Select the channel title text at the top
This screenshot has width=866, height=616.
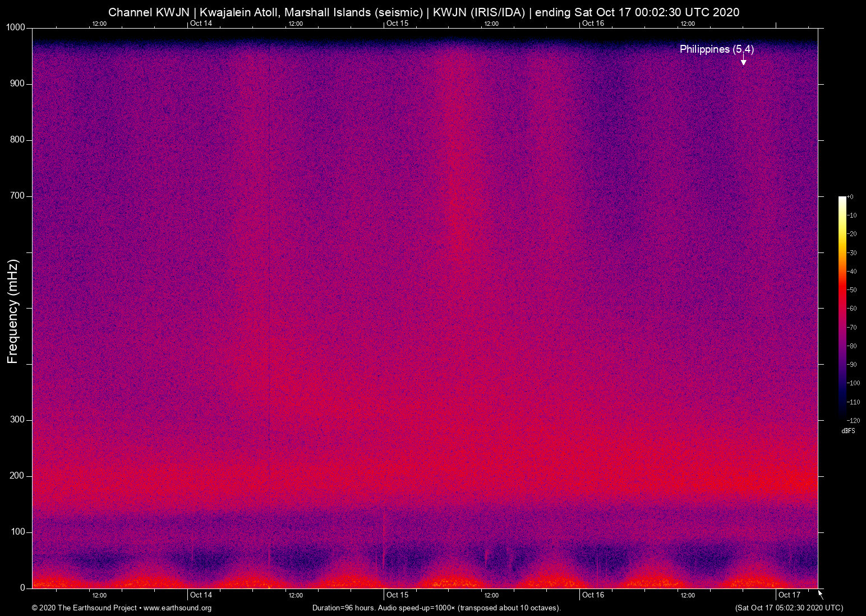[x=423, y=12]
